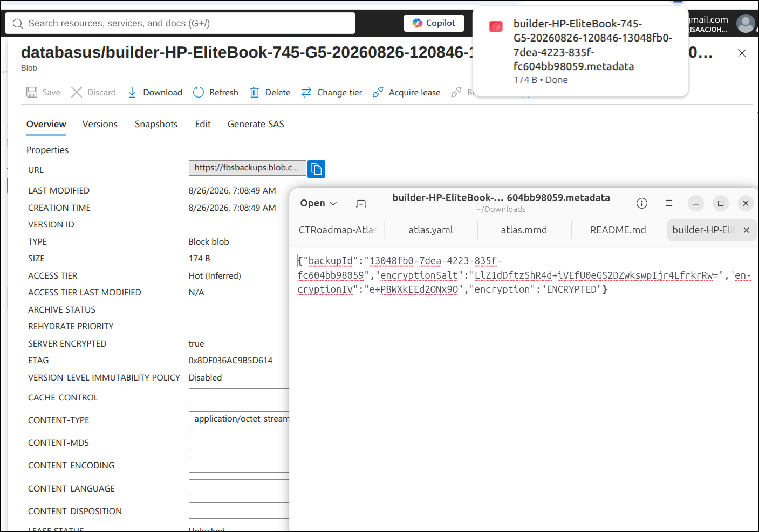Image resolution: width=759 pixels, height=532 pixels.
Task: Switch to the Snapshots tab
Action: 156,124
